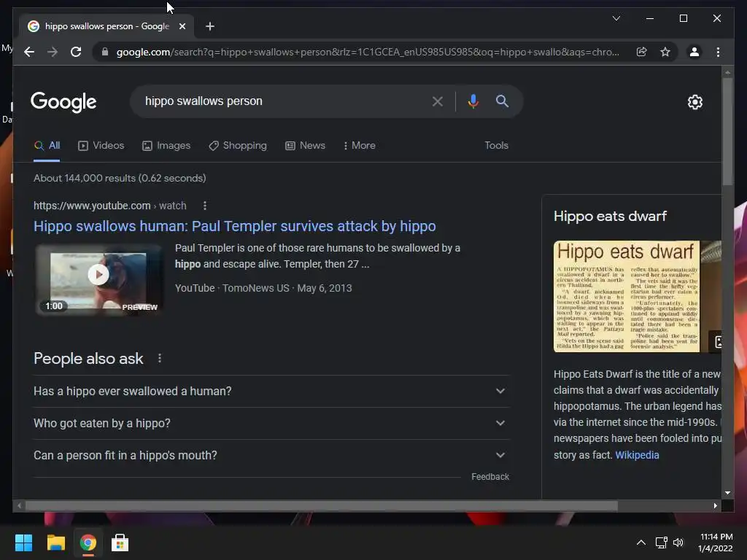747x560 pixels.
Task: Show hidden tray icons chevron
Action: coord(641,542)
